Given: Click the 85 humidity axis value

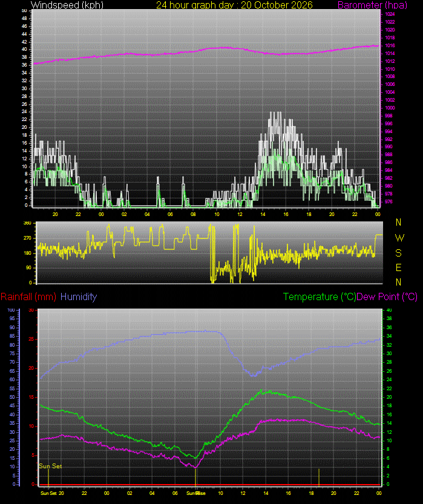Looking at the screenshot, I should (12, 336).
